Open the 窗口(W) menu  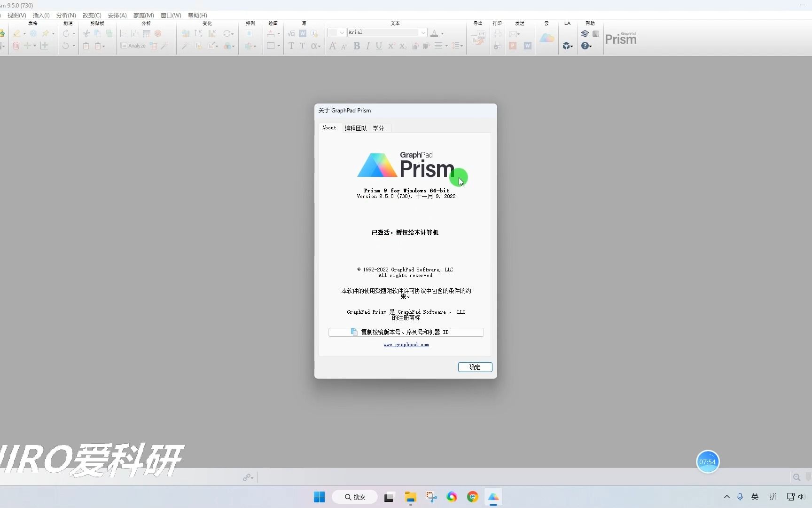pyautogui.click(x=171, y=15)
